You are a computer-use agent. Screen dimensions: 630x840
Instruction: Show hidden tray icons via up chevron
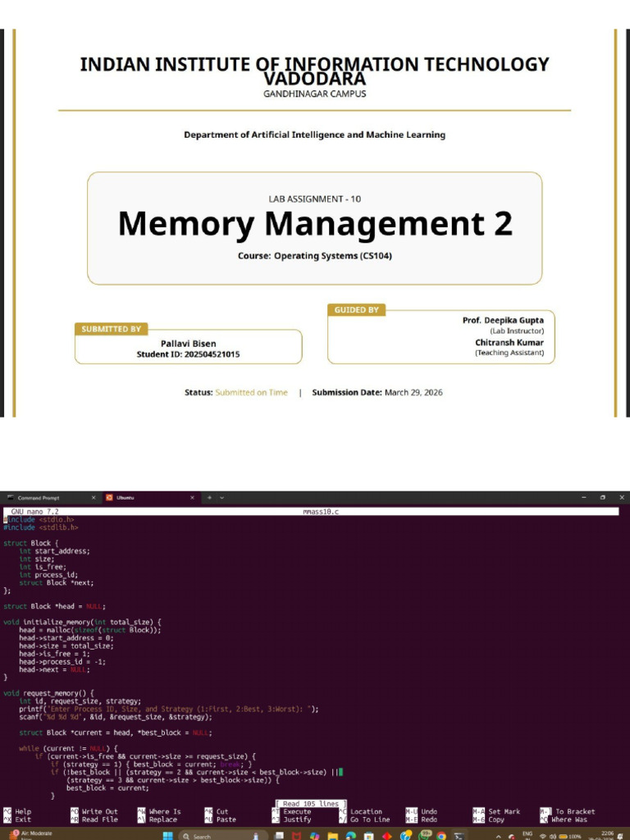tap(498, 836)
